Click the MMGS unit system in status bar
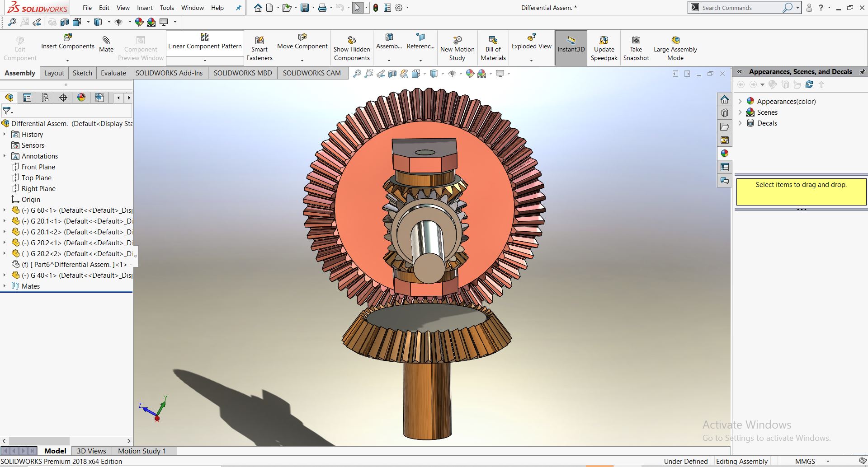Screen dimensions: 868x467 pyautogui.click(x=805, y=461)
